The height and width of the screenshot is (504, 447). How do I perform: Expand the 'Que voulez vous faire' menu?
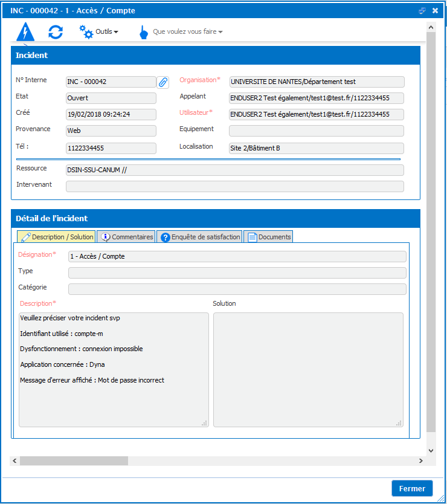(187, 31)
